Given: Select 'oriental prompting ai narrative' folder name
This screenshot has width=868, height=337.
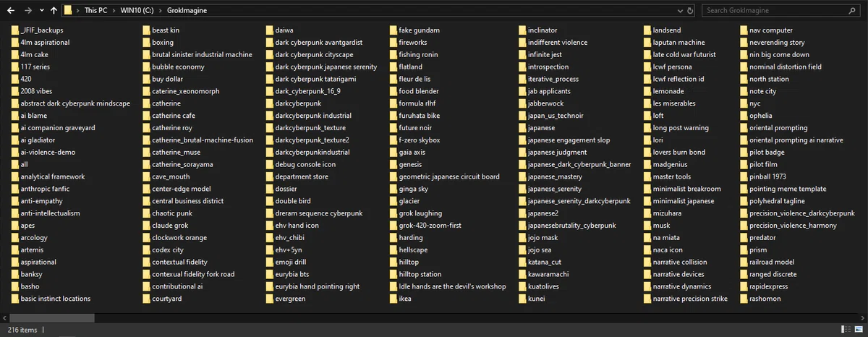Looking at the screenshot, I should (796, 140).
